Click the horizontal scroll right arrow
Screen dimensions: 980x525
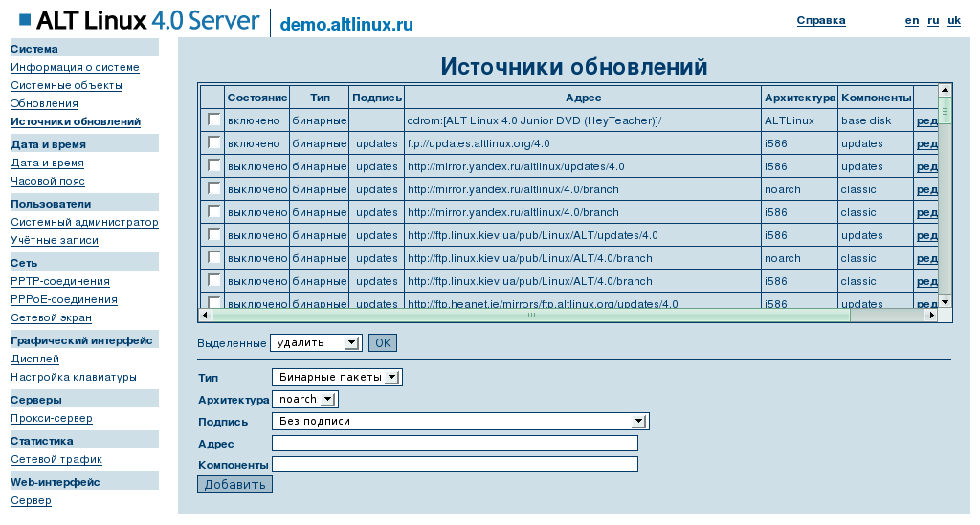coord(930,315)
